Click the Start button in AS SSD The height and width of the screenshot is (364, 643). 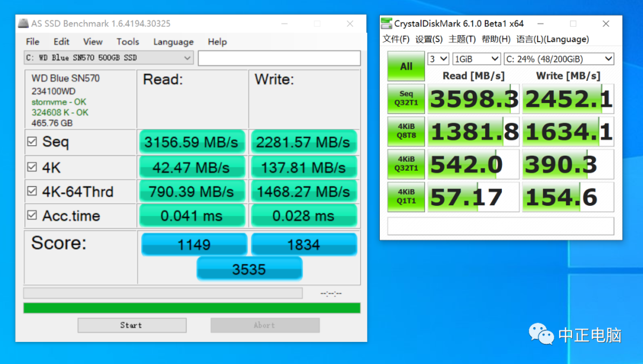coord(132,325)
